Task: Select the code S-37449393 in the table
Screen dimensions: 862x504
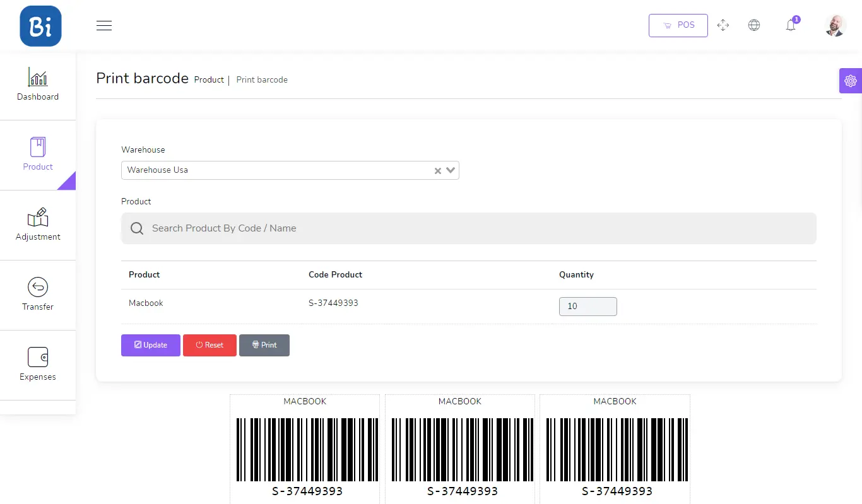Action: pyautogui.click(x=333, y=303)
